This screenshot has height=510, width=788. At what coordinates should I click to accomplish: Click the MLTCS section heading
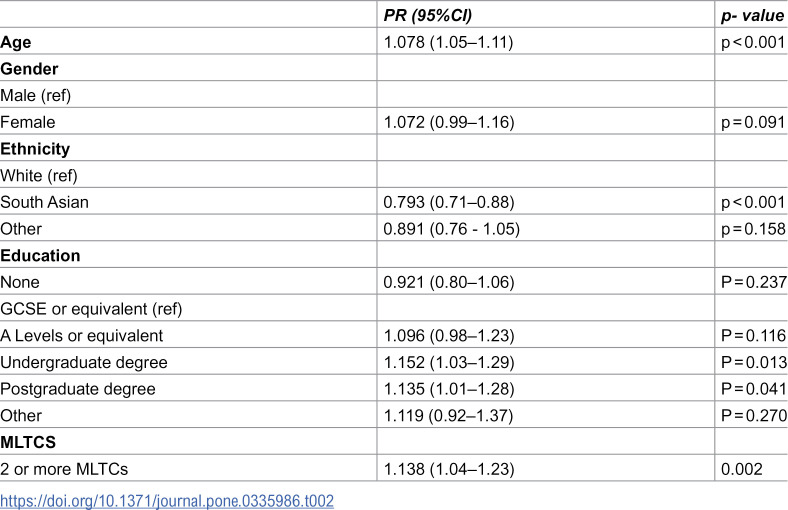click(28, 442)
